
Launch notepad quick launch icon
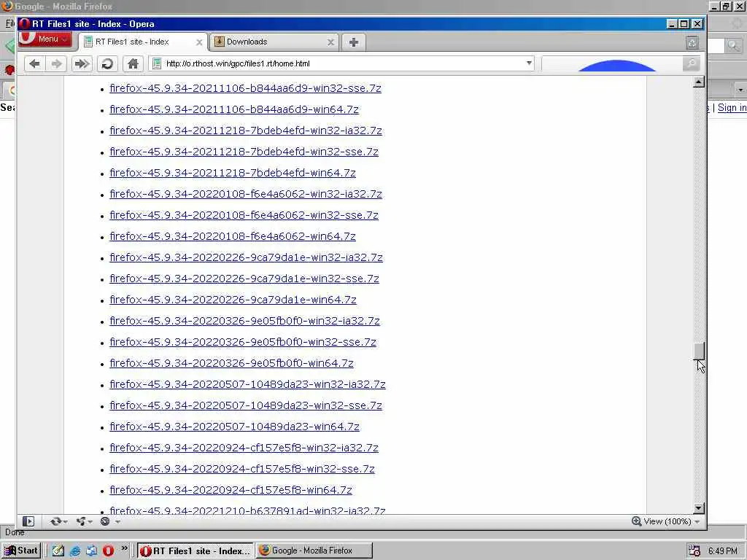[x=58, y=551]
